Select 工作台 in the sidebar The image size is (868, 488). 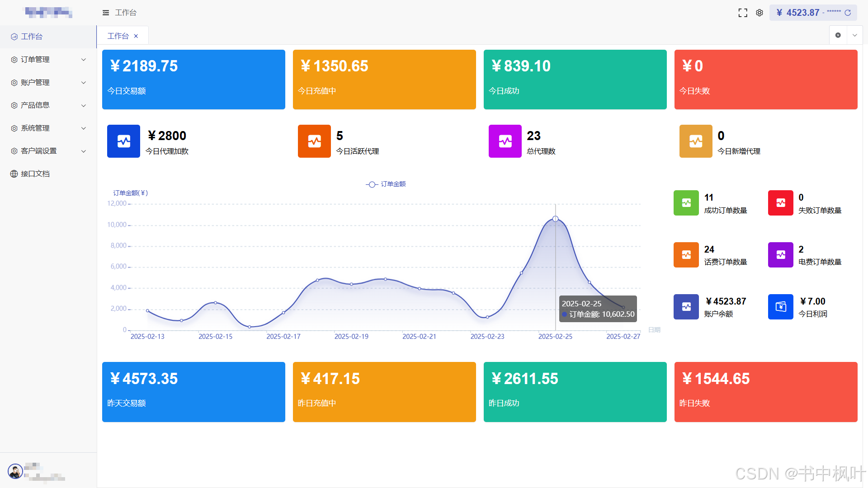[32, 37]
